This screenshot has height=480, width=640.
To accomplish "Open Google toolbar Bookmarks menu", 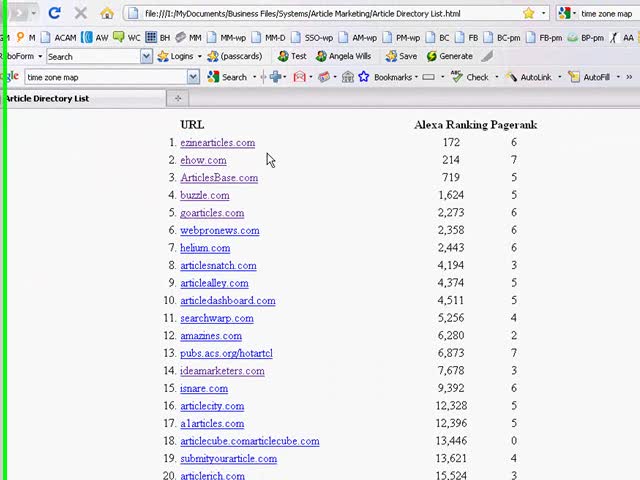I will click(393, 77).
